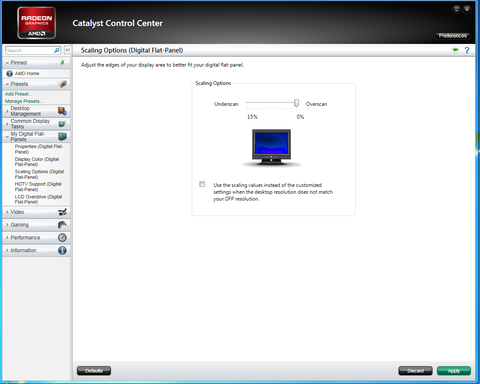Click the Video film icon
This screenshot has height=384, width=480.
pyautogui.click(x=62, y=212)
